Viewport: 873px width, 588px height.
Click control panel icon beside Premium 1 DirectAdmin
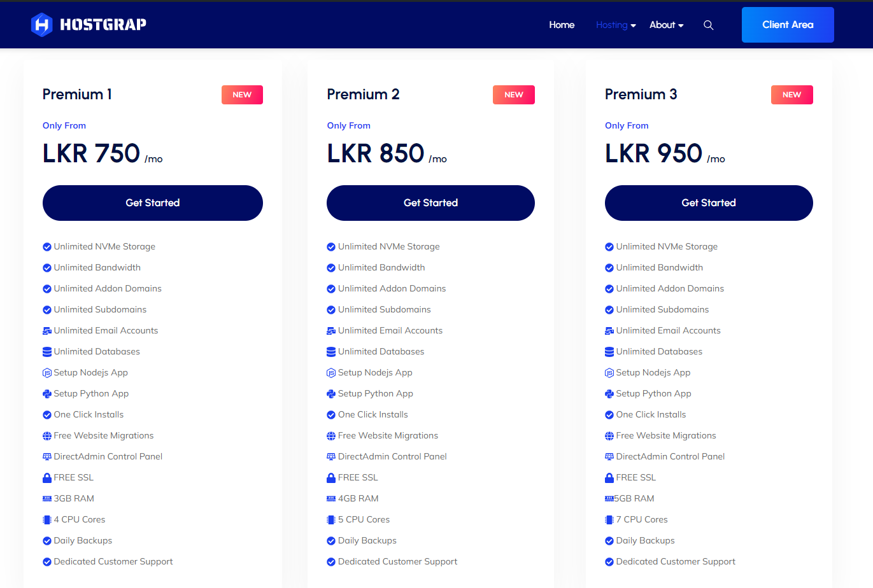pyautogui.click(x=47, y=457)
